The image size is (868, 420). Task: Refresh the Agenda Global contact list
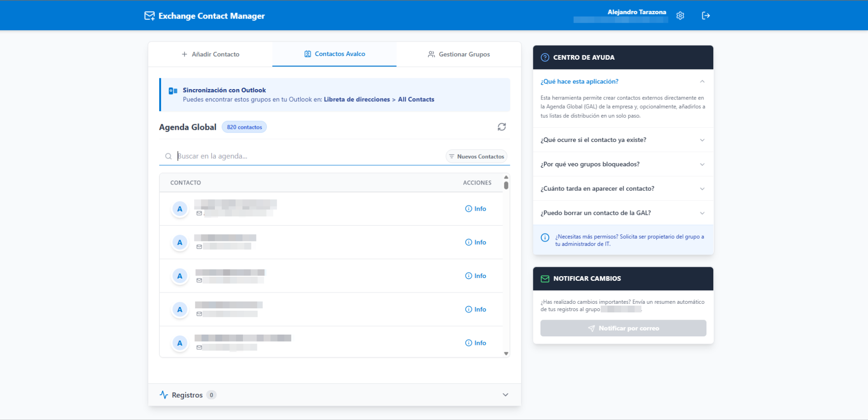pyautogui.click(x=502, y=127)
